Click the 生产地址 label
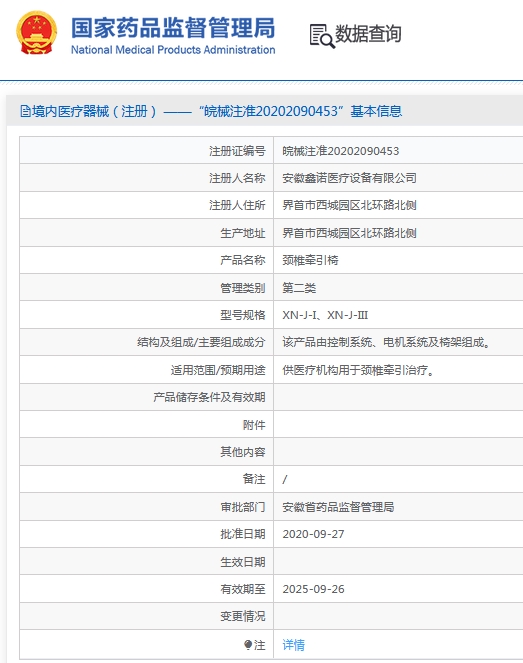Image resolution: width=523 pixels, height=663 pixels. click(x=243, y=233)
